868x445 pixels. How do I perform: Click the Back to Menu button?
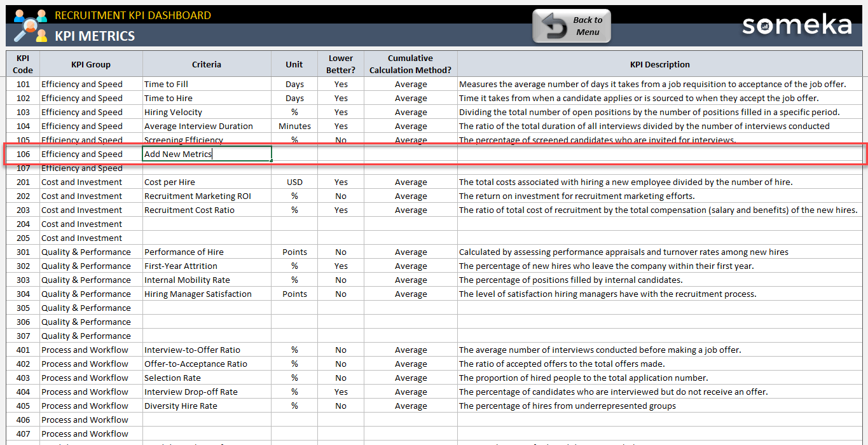coord(571,26)
